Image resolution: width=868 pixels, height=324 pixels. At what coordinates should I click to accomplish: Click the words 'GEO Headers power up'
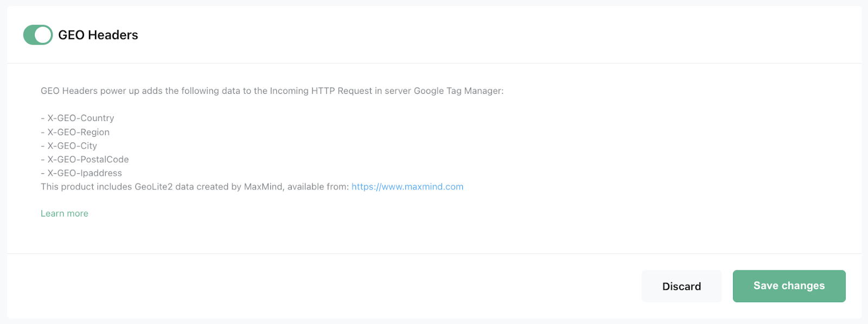[90, 91]
